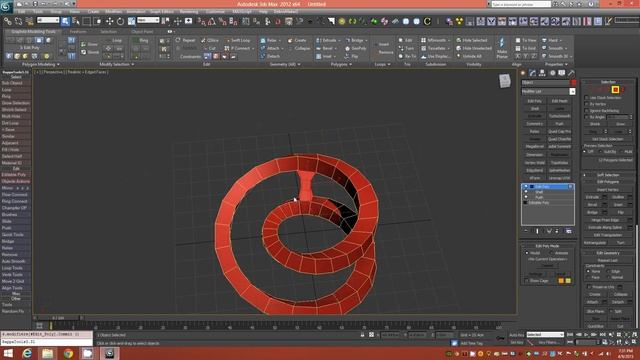Click the Collapse tool in ribbon
Screen dimensions: 640x360
299,48
